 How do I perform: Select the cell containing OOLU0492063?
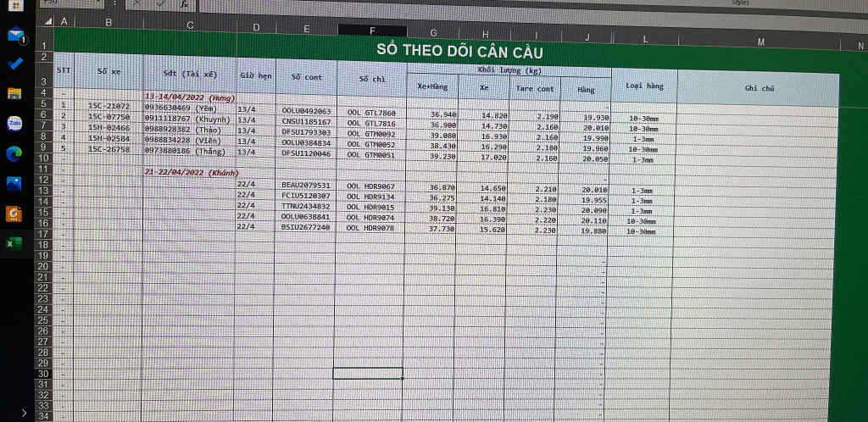point(306,112)
